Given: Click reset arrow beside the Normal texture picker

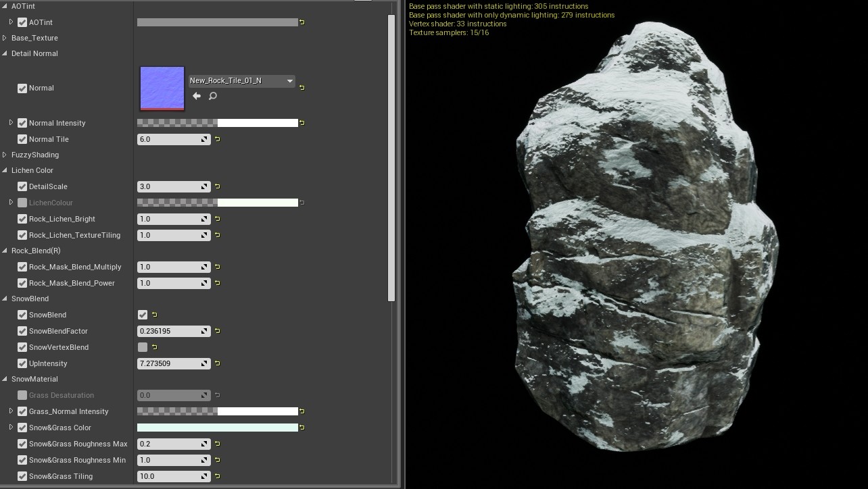Looking at the screenshot, I should point(302,87).
